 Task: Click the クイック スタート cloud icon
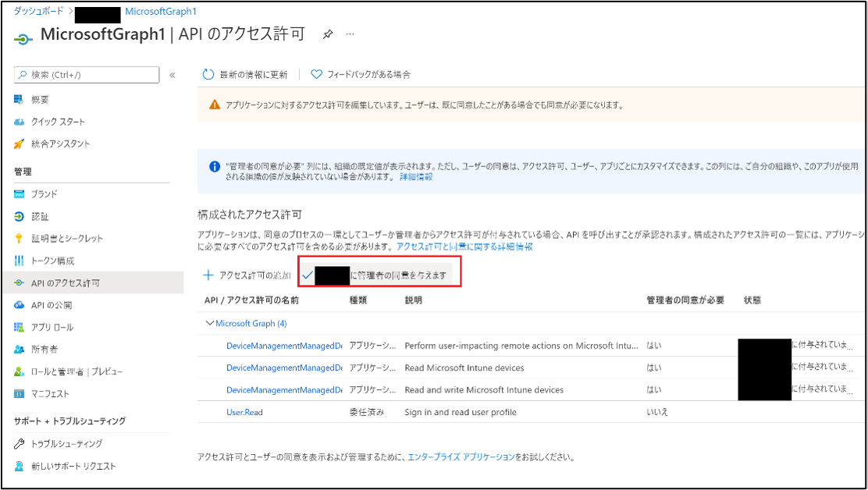[20, 122]
